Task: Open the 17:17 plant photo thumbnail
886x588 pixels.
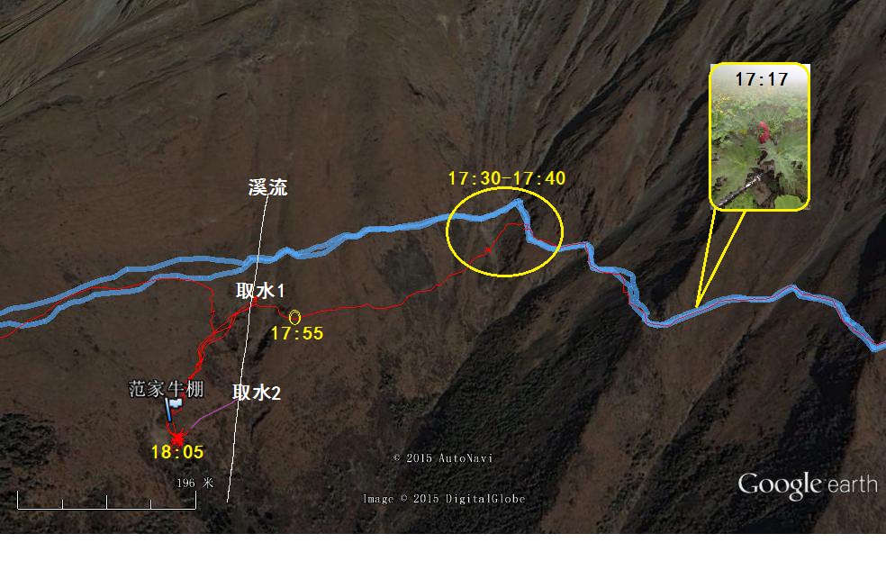Action: (760, 136)
